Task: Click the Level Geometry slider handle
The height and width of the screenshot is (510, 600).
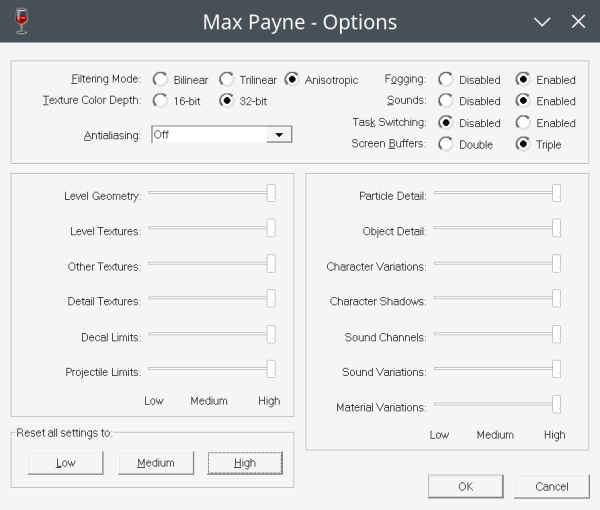Action: click(271, 193)
